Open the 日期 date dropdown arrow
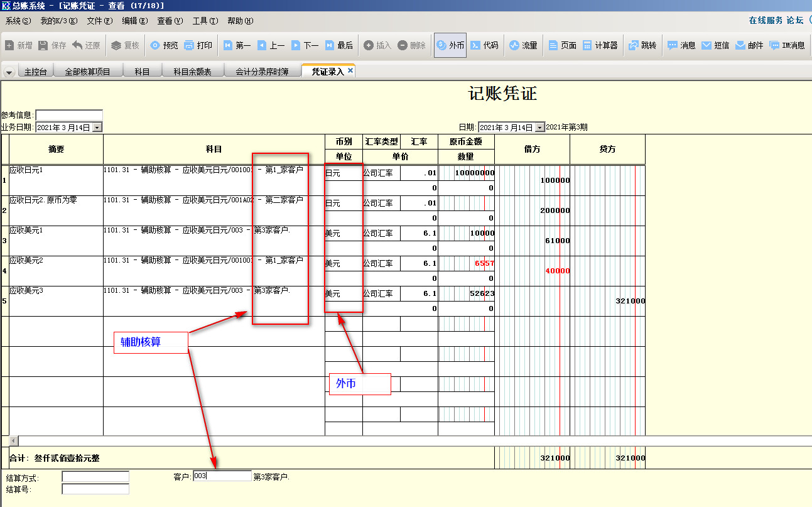812x507 pixels. point(539,128)
